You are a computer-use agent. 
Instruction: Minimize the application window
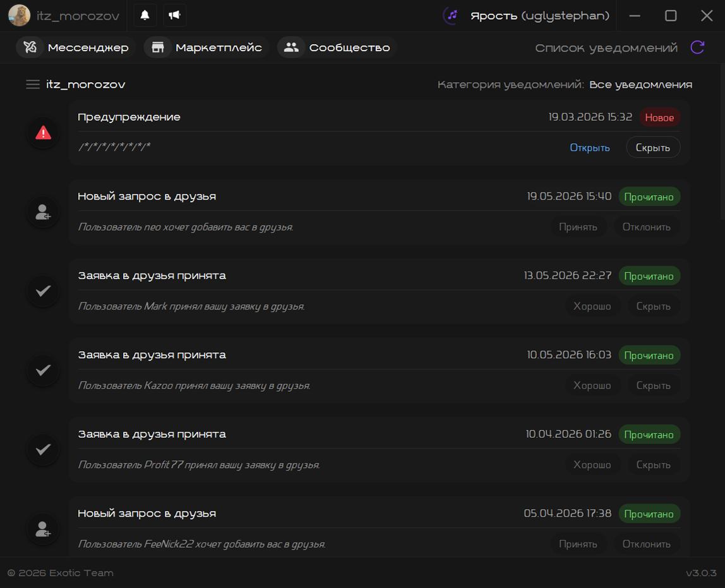[635, 16]
